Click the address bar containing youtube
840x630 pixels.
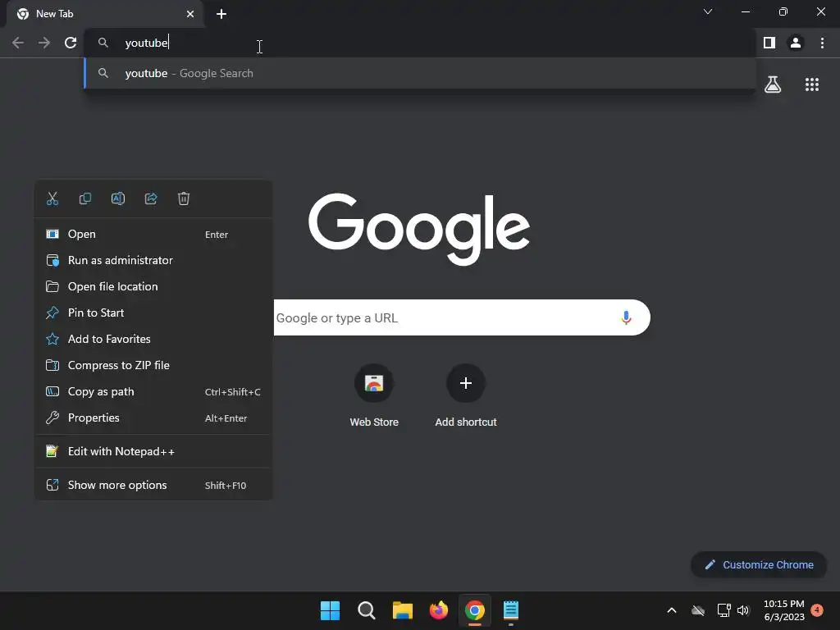[x=420, y=43]
